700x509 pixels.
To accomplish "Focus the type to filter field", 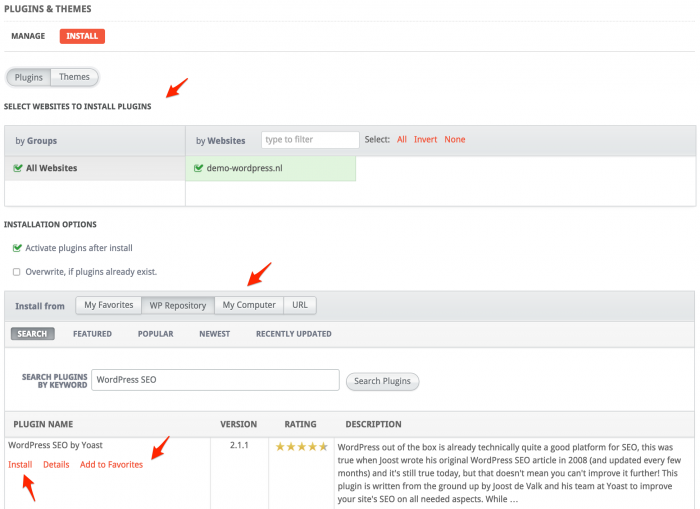I will click(x=310, y=140).
